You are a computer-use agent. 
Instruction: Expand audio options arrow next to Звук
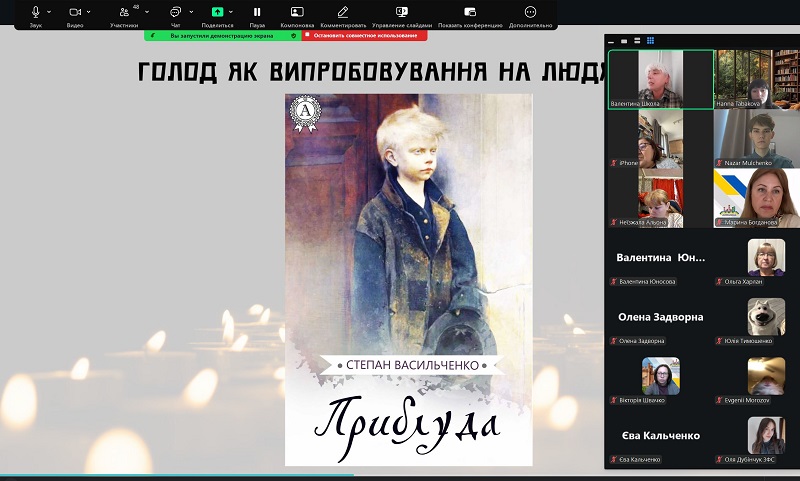(x=50, y=12)
